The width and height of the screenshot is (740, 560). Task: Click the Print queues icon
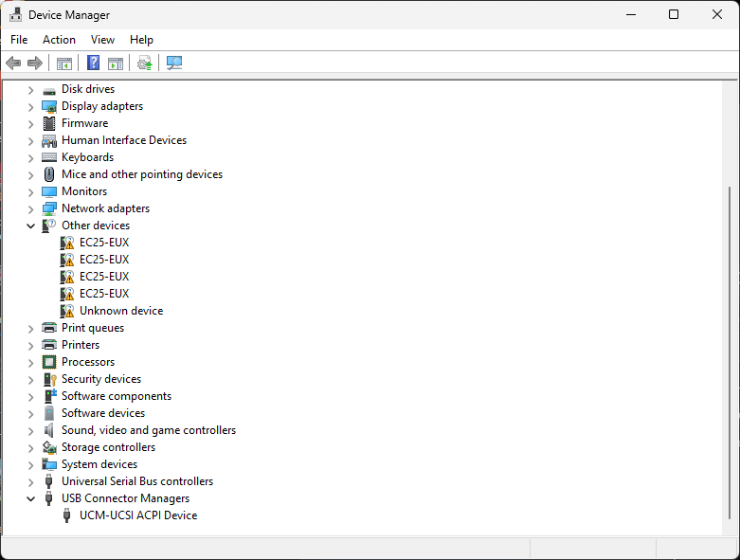tap(49, 328)
